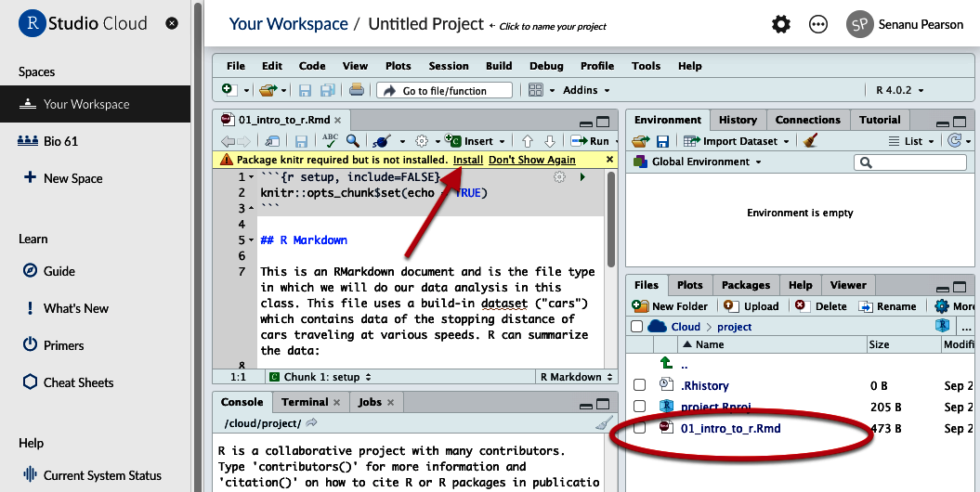Clear environment objects with broom
The height and width of the screenshot is (492, 980).
click(x=810, y=140)
